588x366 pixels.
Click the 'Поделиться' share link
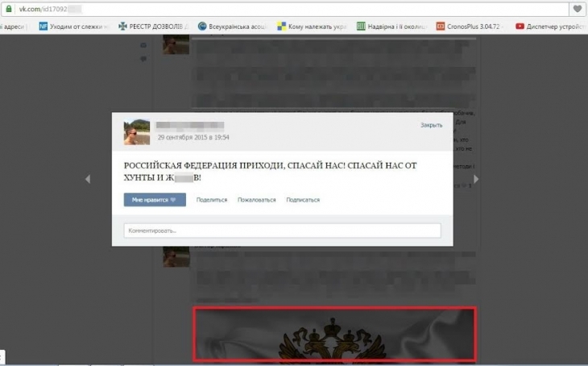pyautogui.click(x=212, y=200)
